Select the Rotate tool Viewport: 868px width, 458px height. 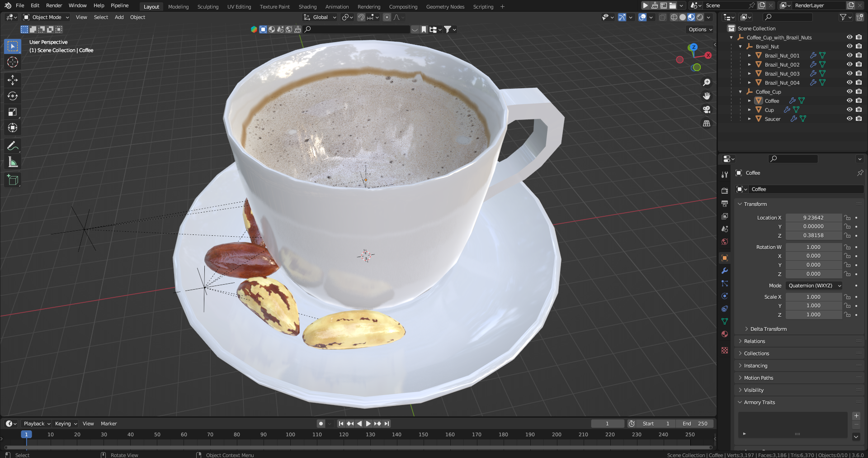click(x=13, y=96)
